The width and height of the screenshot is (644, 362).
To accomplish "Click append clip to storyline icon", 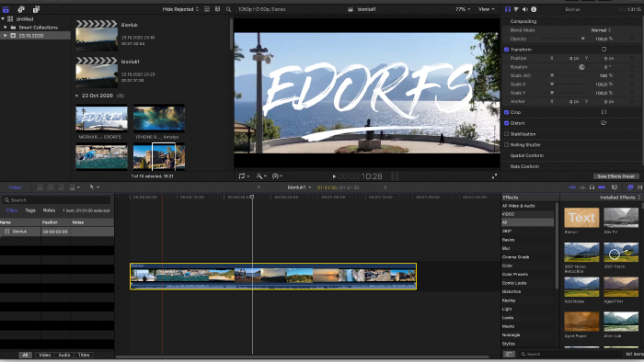I will click(x=62, y=187).
